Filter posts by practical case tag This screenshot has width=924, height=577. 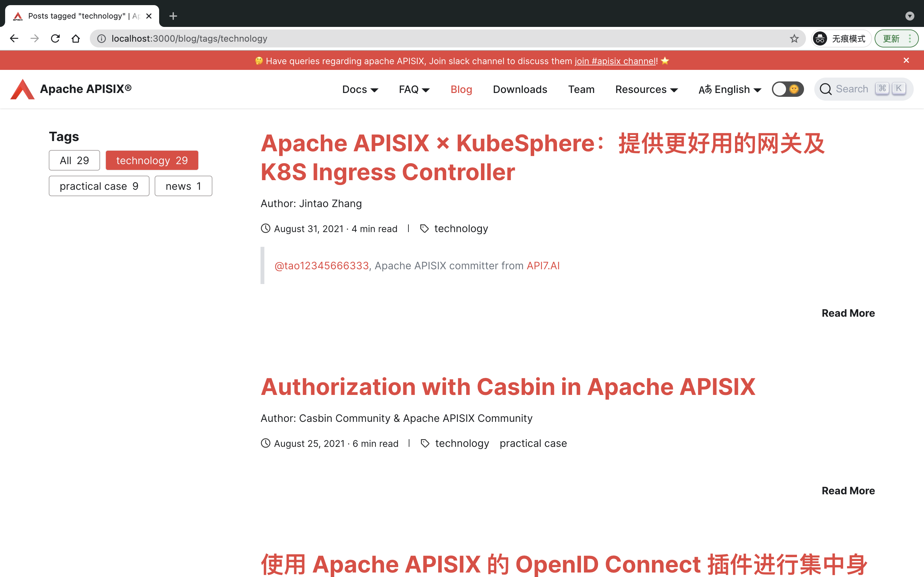pos(99,186)
